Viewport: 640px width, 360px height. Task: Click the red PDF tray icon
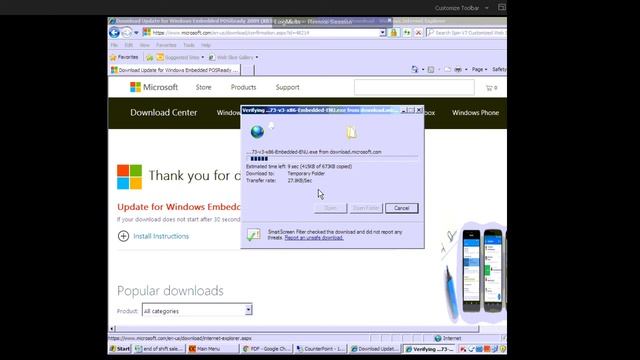(463, 349)
